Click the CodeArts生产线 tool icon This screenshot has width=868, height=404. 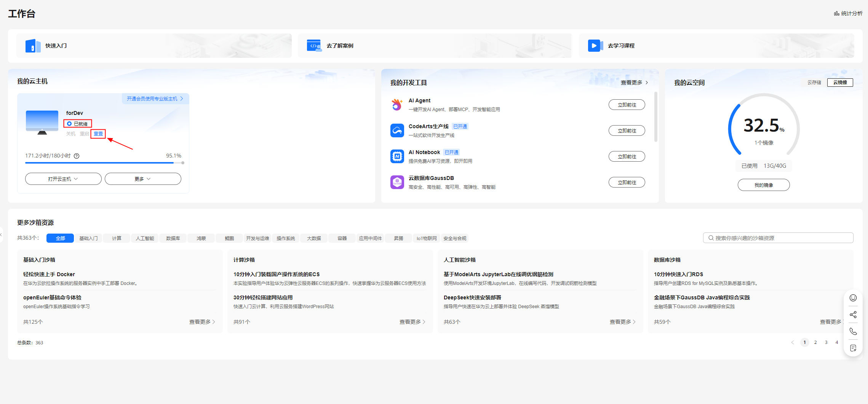397,130
